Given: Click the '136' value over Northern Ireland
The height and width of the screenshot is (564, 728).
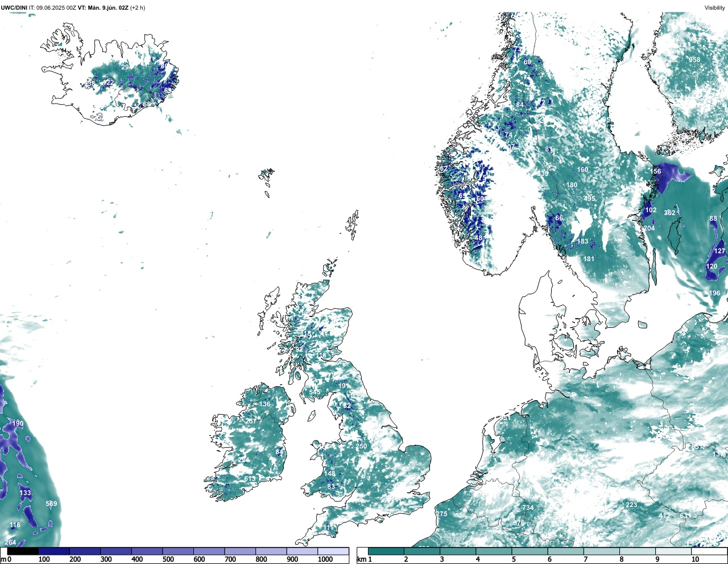Looking at the screenshot, I should point(264,404).
